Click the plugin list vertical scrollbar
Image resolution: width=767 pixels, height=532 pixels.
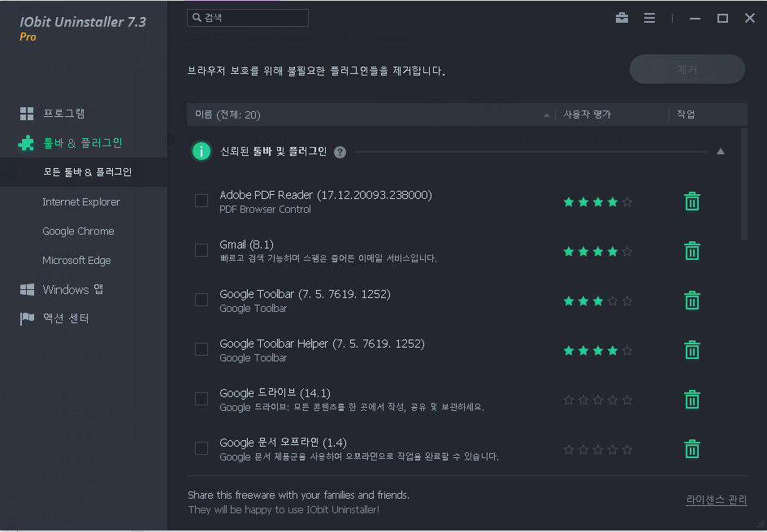click(744, 185)
